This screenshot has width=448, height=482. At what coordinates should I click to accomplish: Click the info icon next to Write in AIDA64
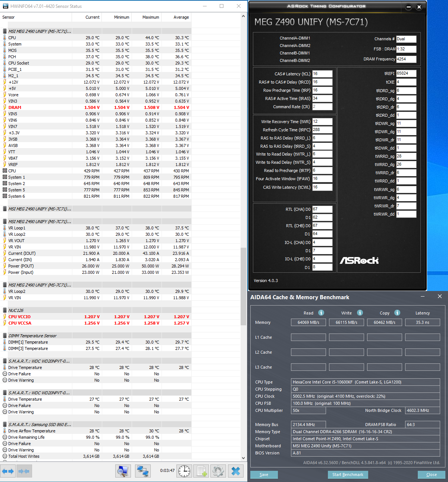click(x=360, y=313)
